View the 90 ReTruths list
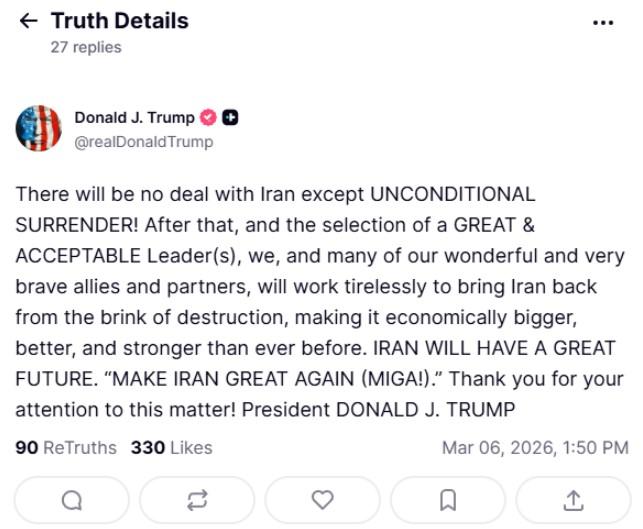The width and height of the screenshot is (643, 529). point(65,448)
